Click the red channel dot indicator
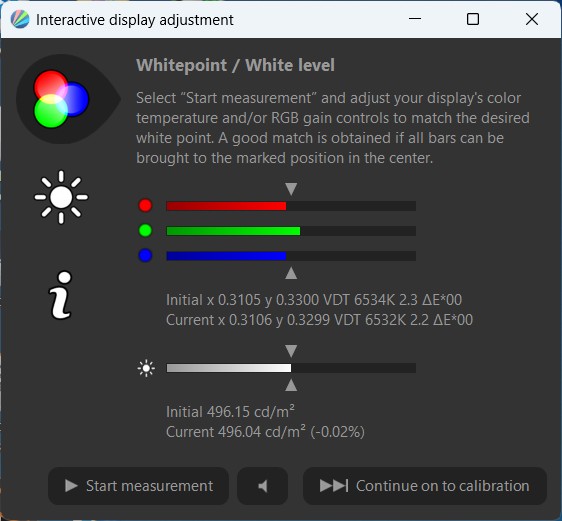This screenshot has width=562, height=521. [x=145, y=205]
